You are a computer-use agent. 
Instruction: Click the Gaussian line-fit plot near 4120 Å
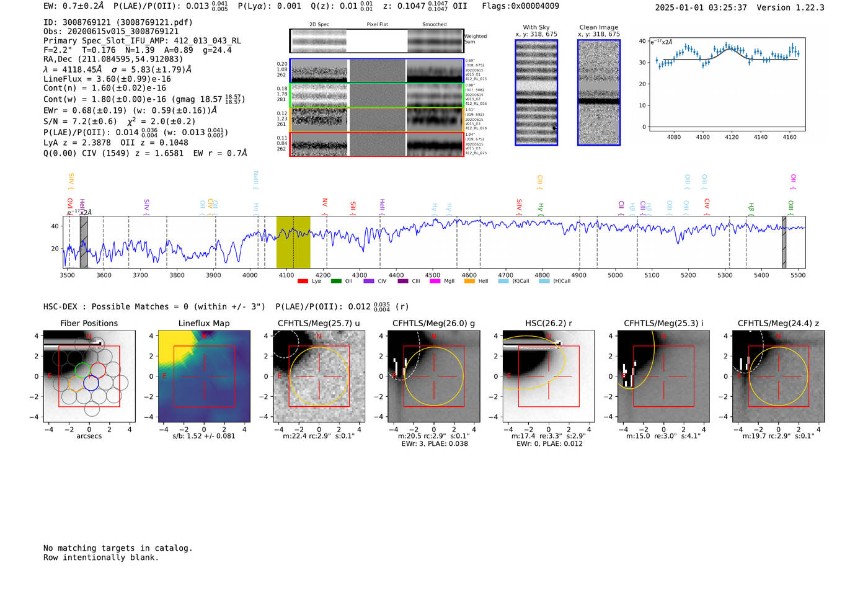(x=727, y=84)
